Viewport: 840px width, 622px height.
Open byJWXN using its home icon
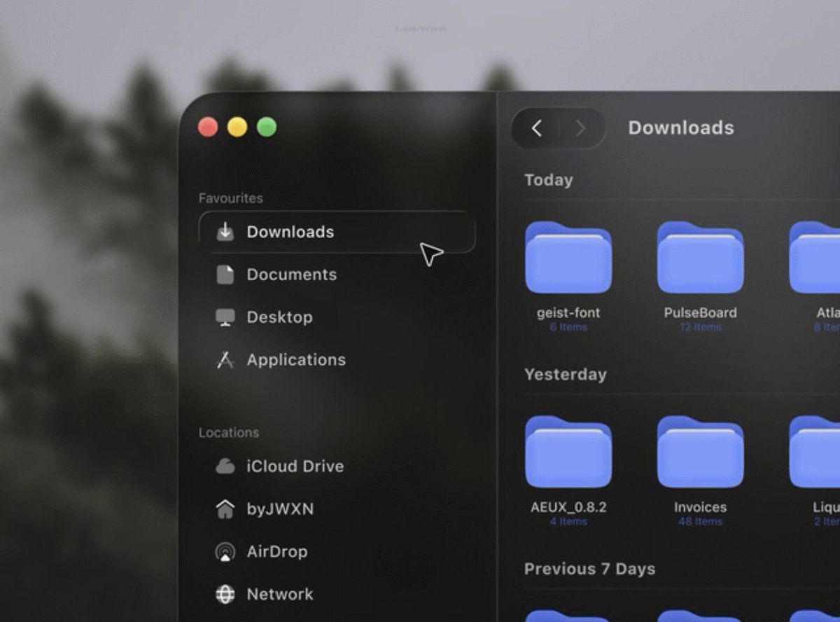click(x=224, y=509)
